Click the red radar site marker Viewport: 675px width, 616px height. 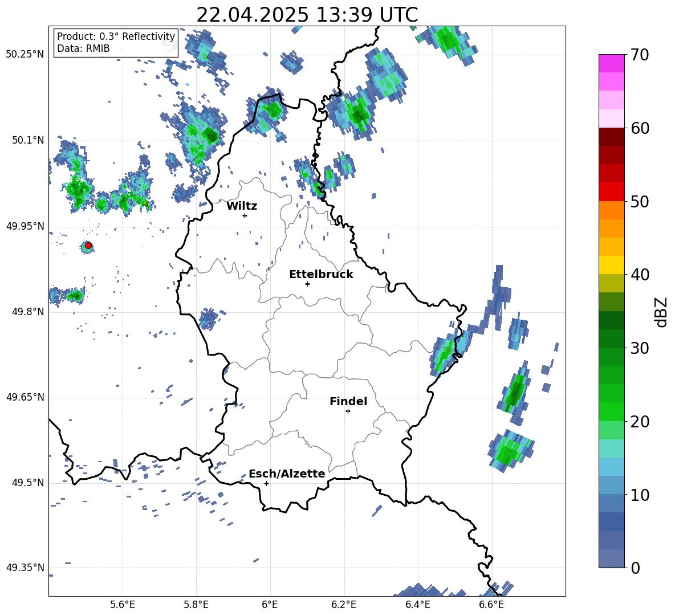coord(88,246)
